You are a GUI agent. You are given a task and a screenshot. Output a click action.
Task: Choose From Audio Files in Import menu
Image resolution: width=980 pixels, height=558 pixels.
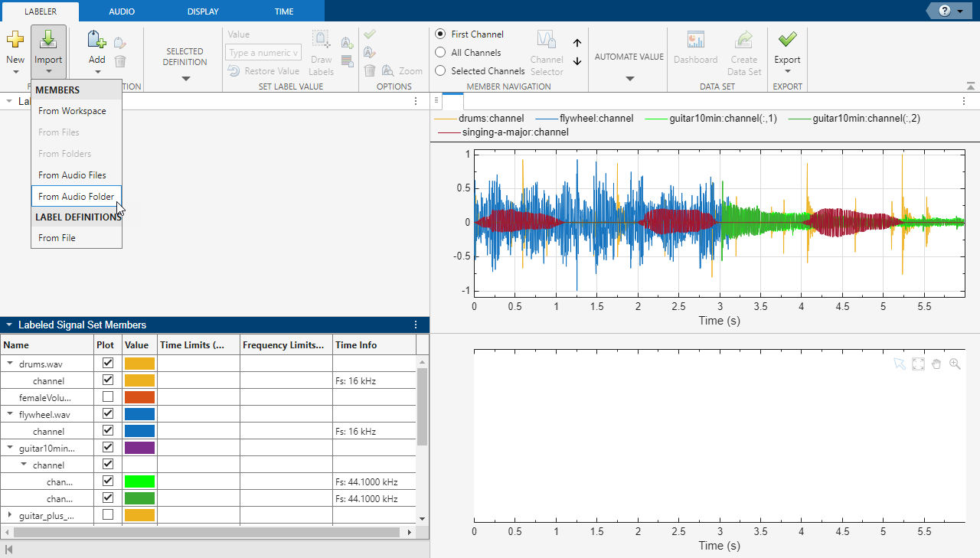[x=77, y=175]
